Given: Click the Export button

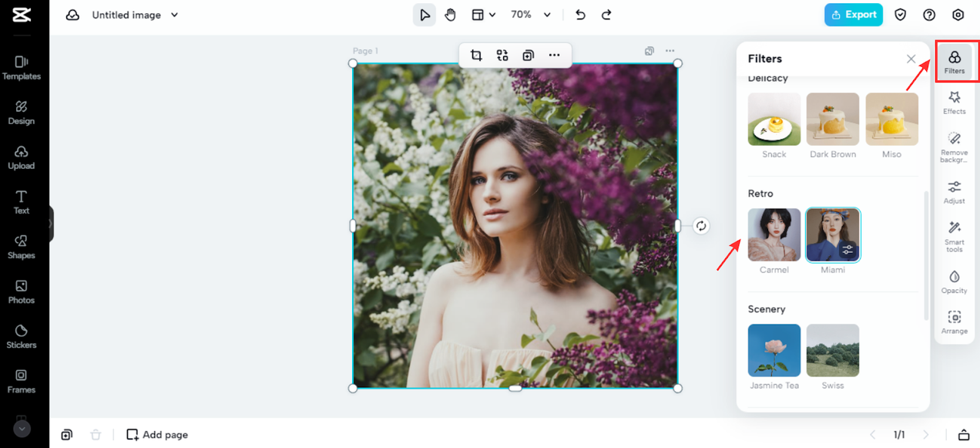Looking at the screenshot, I should tap(854, 15).
